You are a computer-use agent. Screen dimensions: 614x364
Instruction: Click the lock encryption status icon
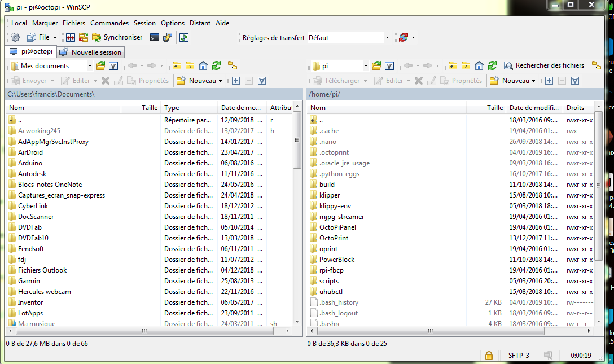click(x=489, y=356)
